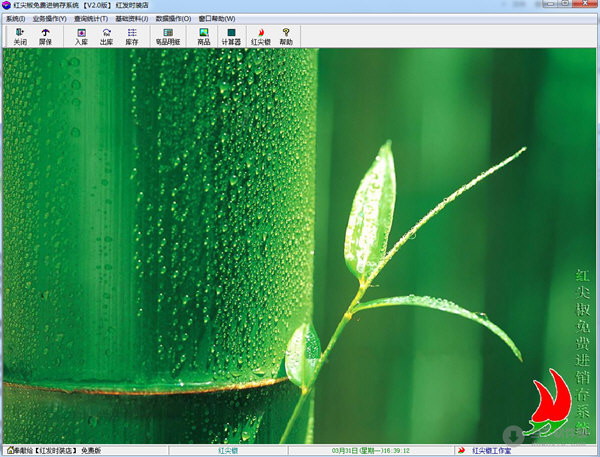Open the 数据操作(O) menu
600x457 pixels.
[x=173, y=19]
